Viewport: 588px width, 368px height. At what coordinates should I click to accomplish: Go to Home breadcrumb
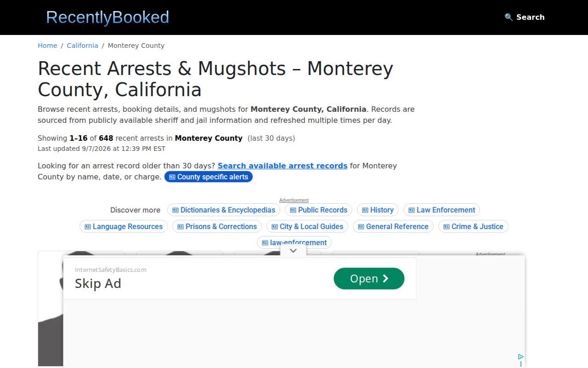[47, 46]
